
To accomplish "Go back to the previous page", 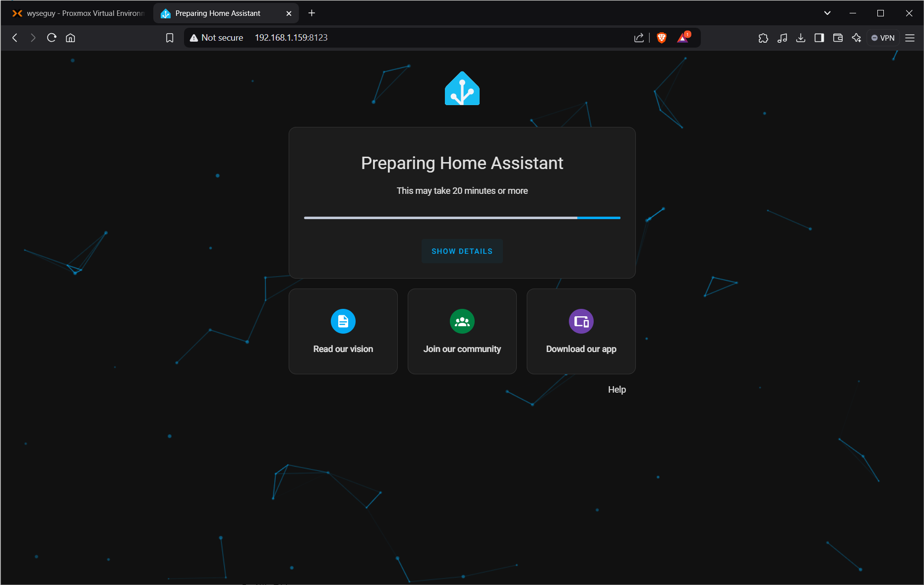I will 15,38.
